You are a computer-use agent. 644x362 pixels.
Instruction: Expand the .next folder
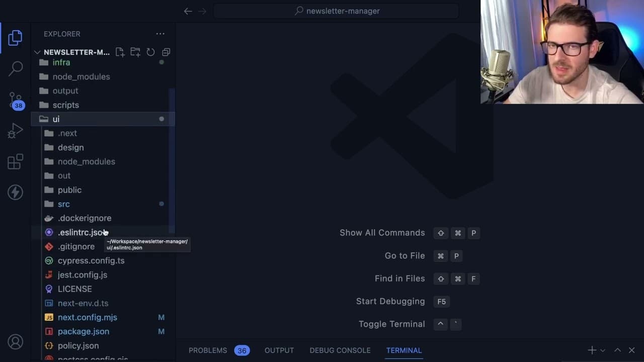103,133
